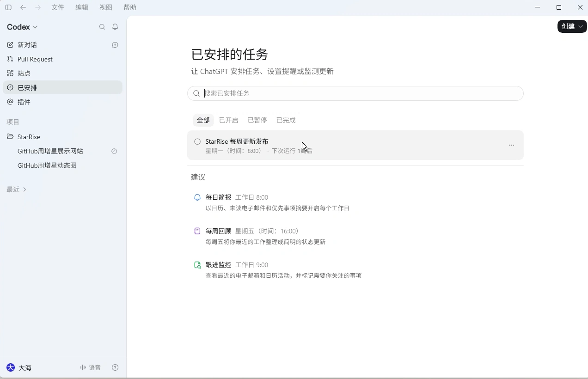Screen dimensions: 588x379
Task: Click the 每周回顾 purple icon
Action: pos(197,231)
